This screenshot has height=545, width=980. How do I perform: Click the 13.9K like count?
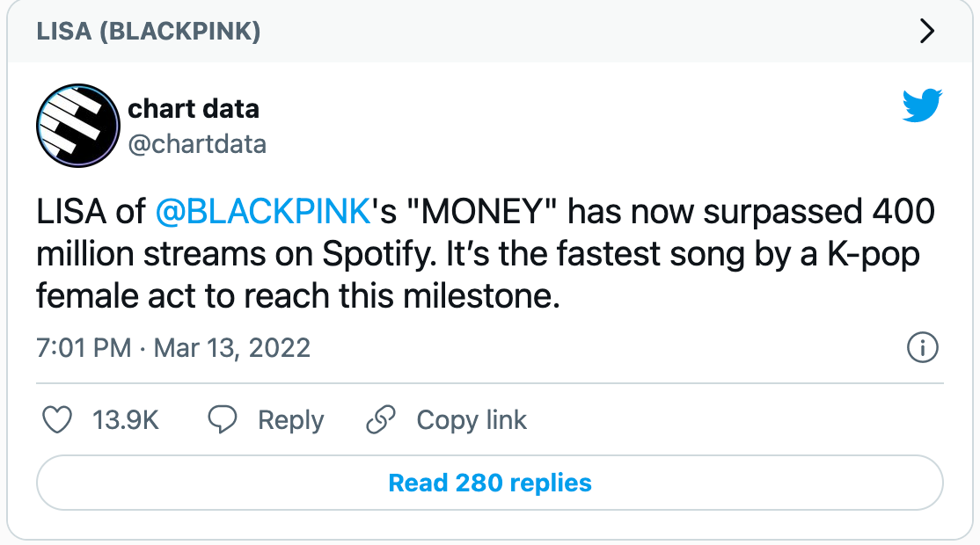(x=124, y=420)
